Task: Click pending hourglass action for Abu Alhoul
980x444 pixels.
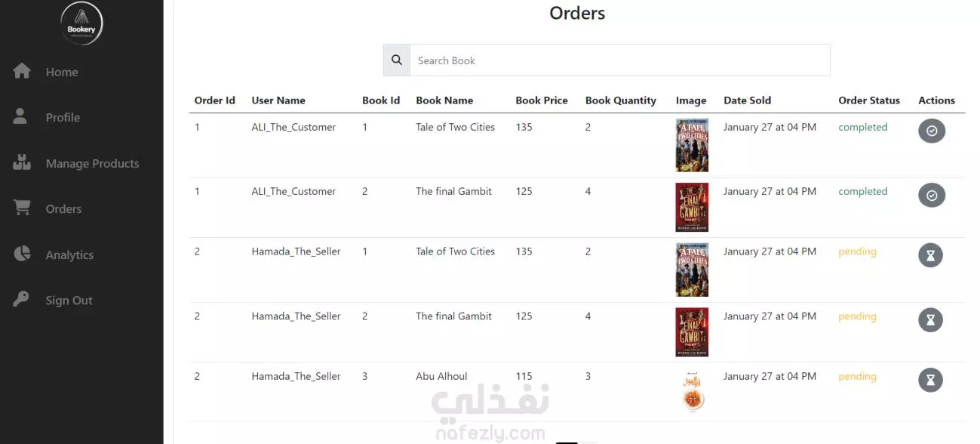Action: click(x=930, y=380)
